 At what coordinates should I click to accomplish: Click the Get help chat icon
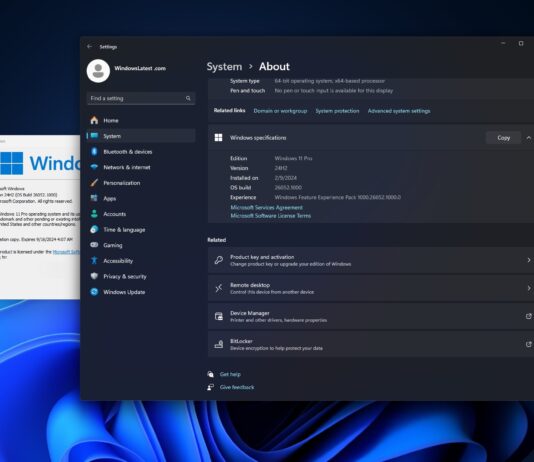(x=210, y=374)
